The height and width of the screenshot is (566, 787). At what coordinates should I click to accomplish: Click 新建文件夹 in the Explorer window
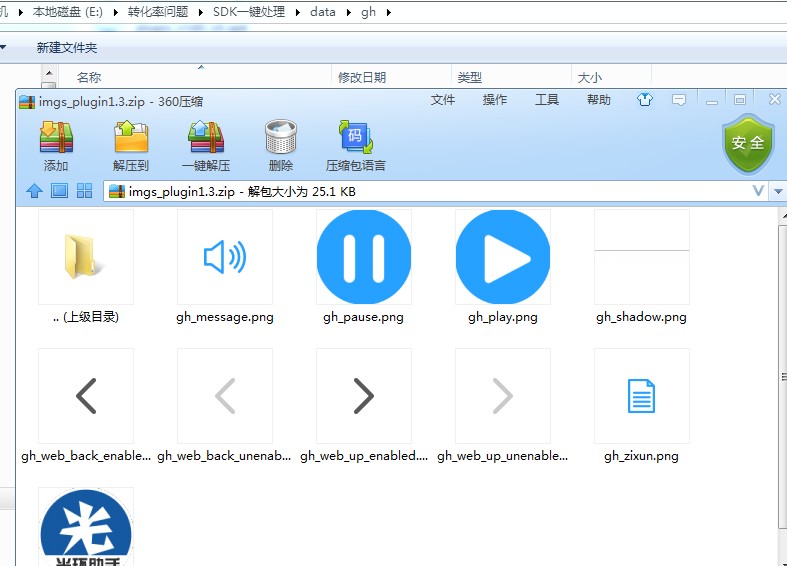67,48
